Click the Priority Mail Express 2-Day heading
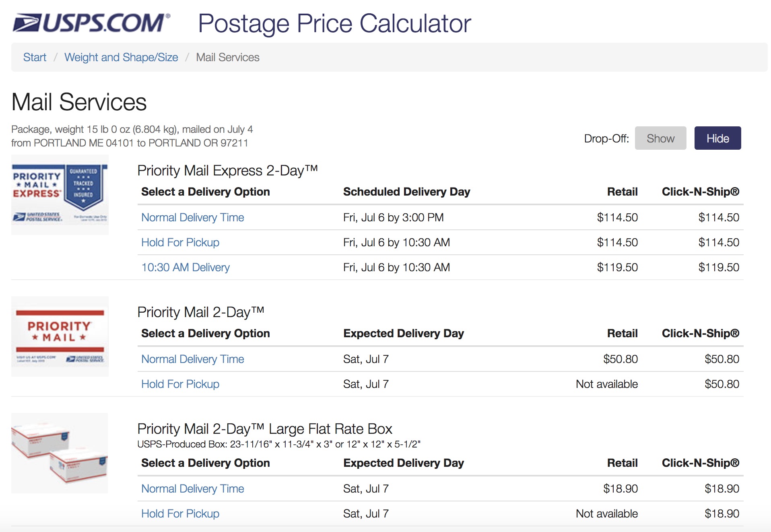The width and height of the screenshot is (771, 532). pos(227,171)
